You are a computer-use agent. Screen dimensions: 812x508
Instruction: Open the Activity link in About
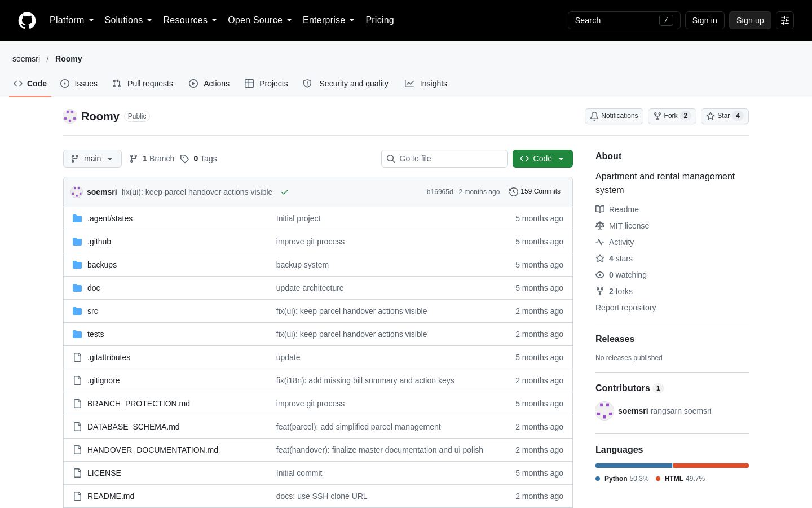click(615, 242)
